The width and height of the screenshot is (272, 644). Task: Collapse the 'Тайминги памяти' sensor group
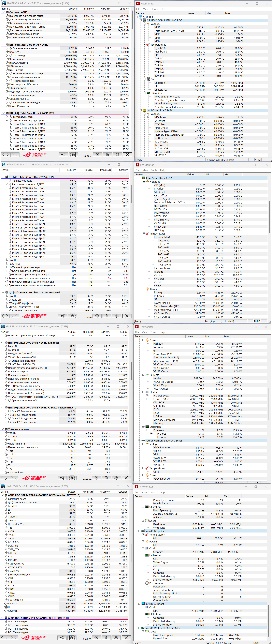click(2, 429)
